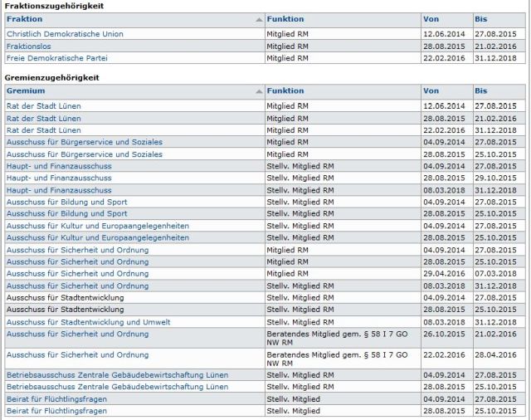This screenshot has height=420, width=531.
Task: Sort Gremium table by Funktion header
Action: (x=285, y=90)
